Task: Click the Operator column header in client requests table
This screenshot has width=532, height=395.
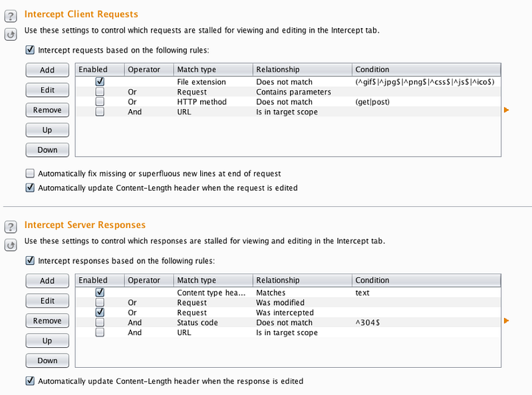Action: pyautogui.click(x=149, y=70)
